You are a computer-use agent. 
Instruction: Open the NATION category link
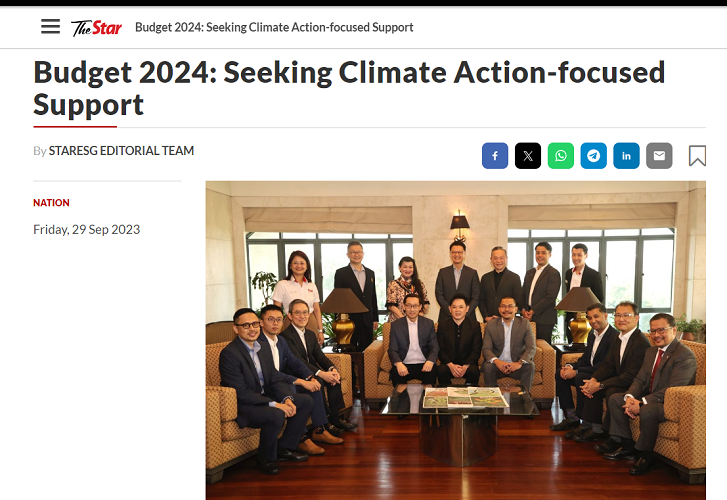pos(51,203)
